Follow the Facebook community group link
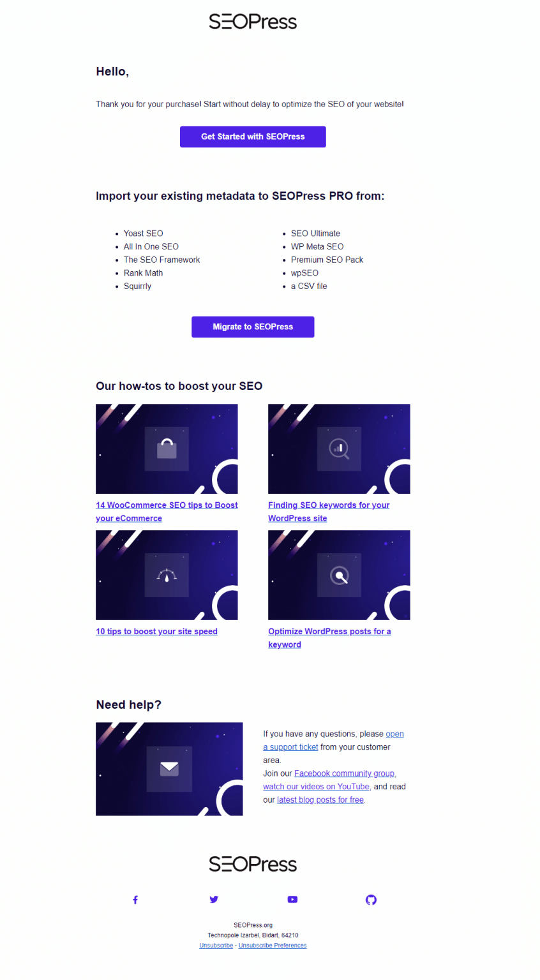Screen dimensions: 540x980 tap(345, 773)
